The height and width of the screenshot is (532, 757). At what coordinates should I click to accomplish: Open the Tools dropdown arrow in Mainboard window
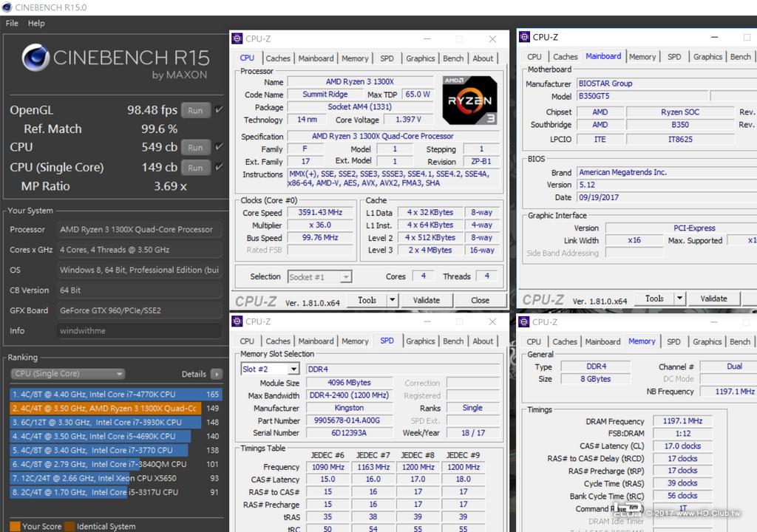[680, 299]
